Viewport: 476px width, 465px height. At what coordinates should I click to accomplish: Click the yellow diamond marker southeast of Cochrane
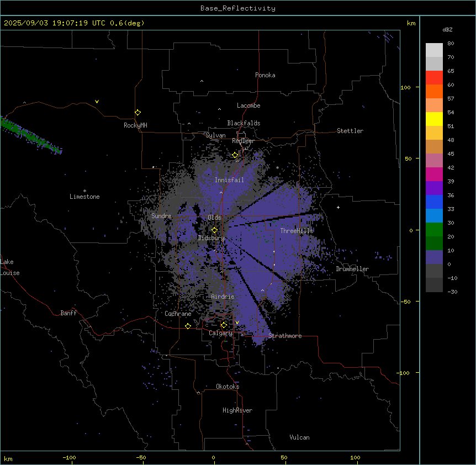click(188, 326)
